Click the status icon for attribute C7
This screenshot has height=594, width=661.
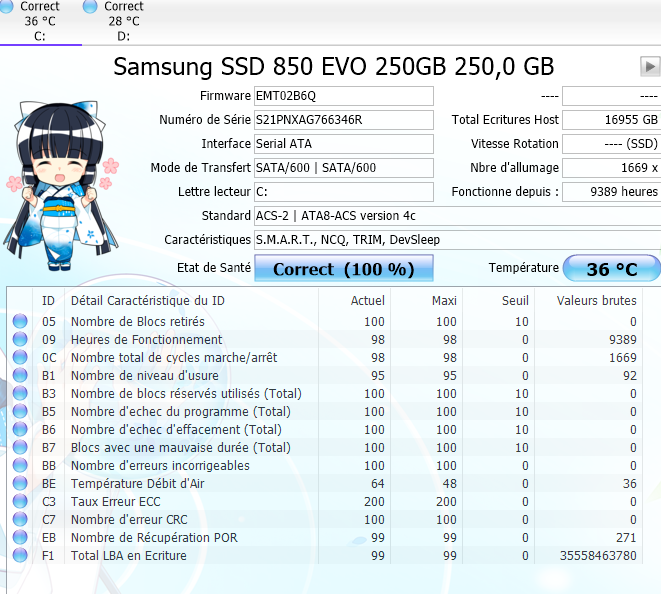pyautogui.click(x=20, y=519)
